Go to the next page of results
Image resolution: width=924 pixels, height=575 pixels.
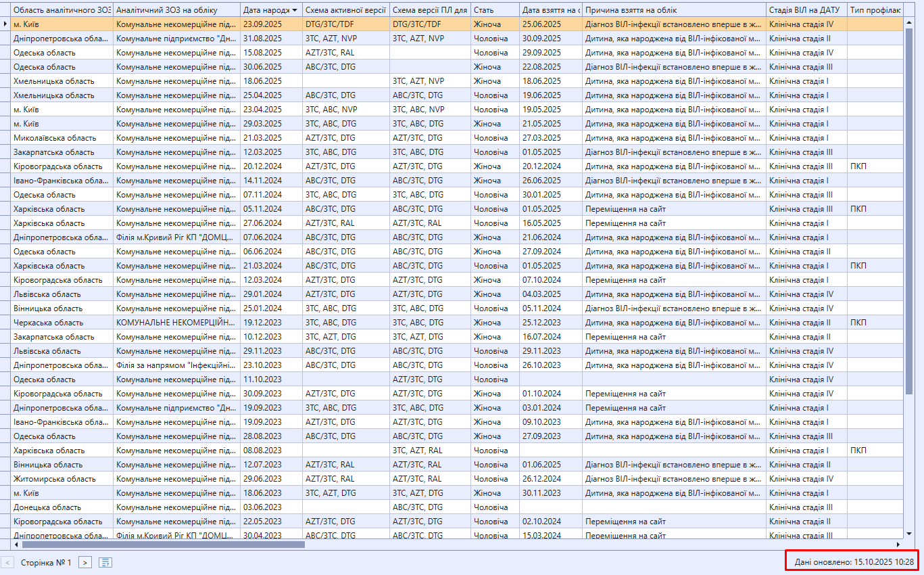pos(85,562)
